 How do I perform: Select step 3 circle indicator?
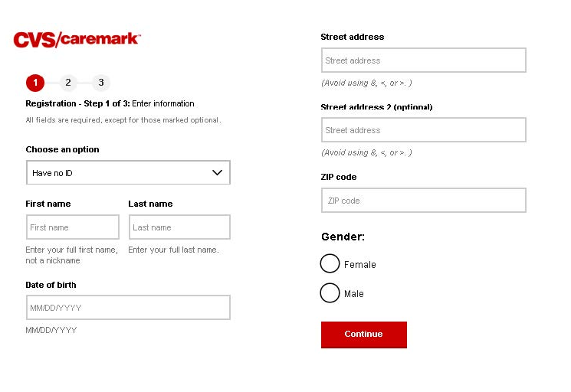pyautogui.click(x=100, y=83)
